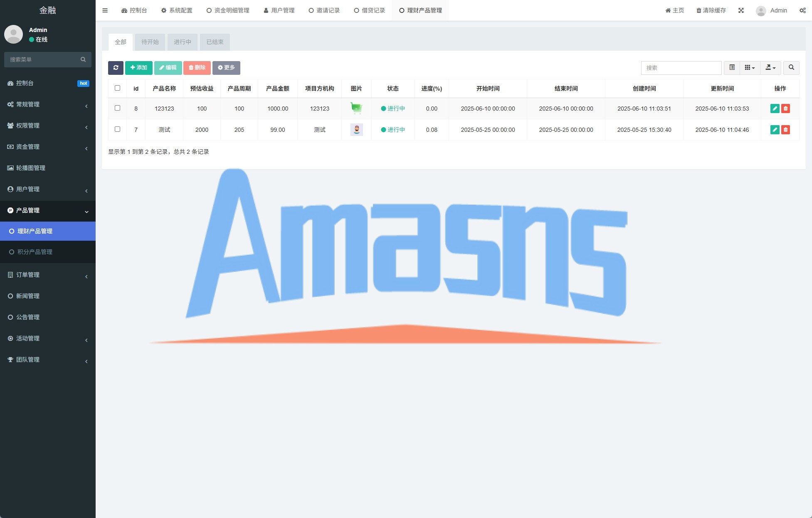The width and height of the screenshot is (812, 518).
Task: Open the columns visibility dropdown
Action: click(750, 68)
